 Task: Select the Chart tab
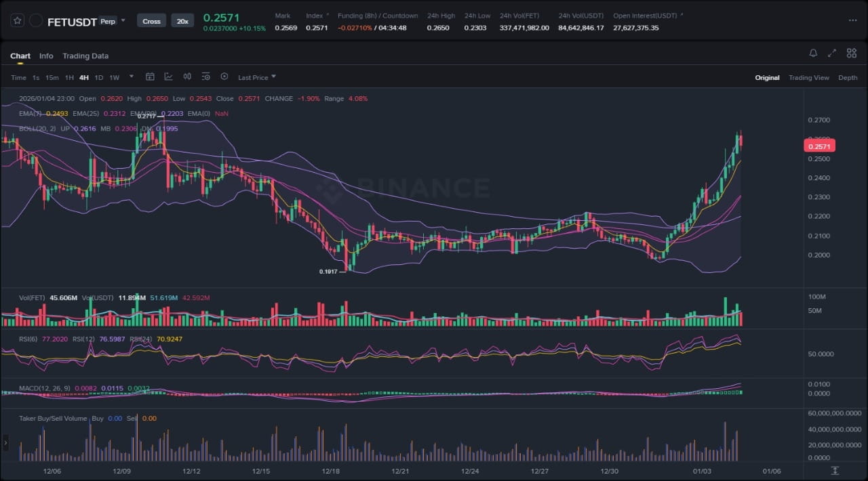pyautogui.click(x=20, y=56)
